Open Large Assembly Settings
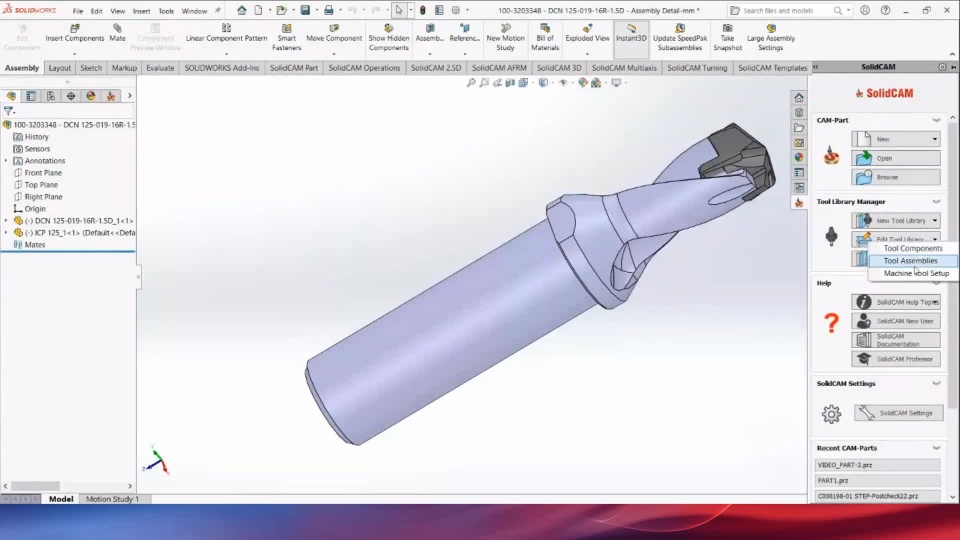The width and height of the screenshot is (960, 540). tap(771, 37)
